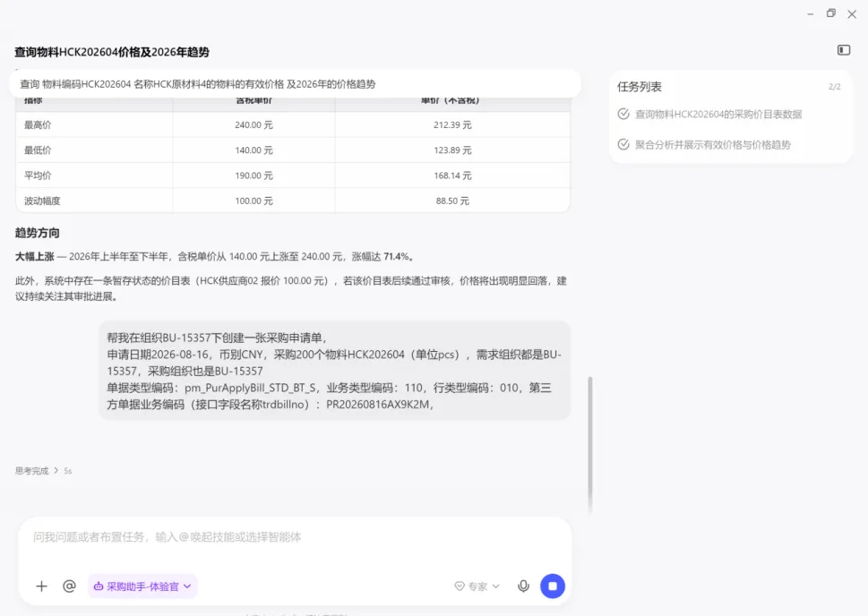Click check icon beside 查询物料HCK202604的采购价目表数据
The width and height of the screenshot is (868, 616).
coord(623,114)
